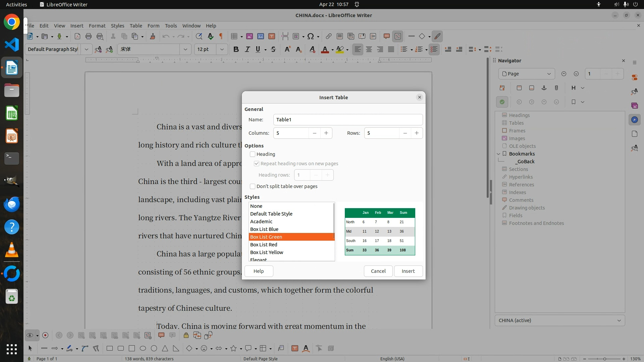Open Thunderbird from the dock
Screen dimensions: 644x362
pos(12,204)
